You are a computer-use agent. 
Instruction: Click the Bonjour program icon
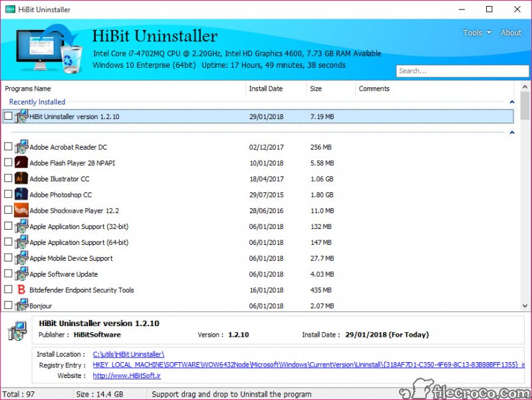click(x=21, y=305)
